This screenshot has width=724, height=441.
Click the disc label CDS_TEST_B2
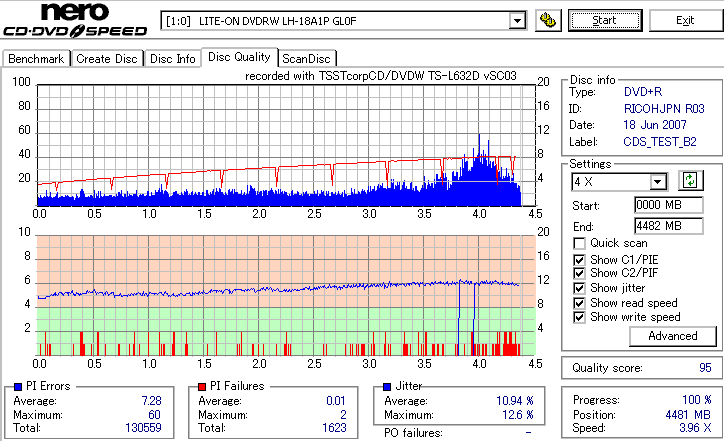point(660,142)
